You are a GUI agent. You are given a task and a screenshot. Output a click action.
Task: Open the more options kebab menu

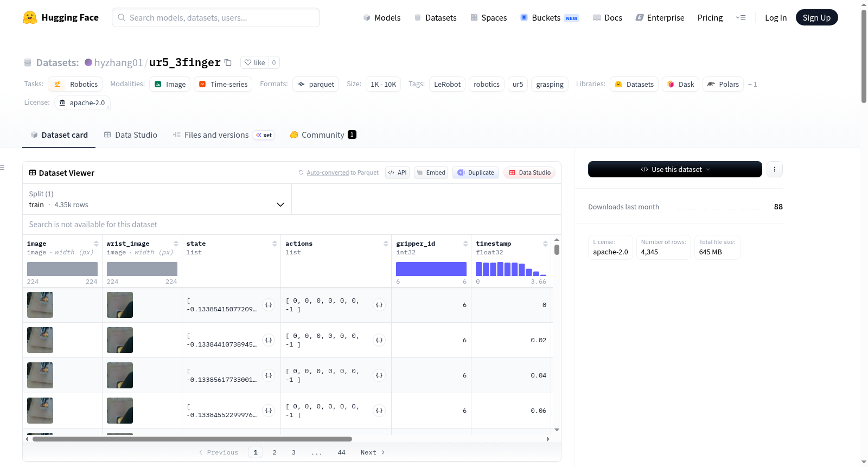coord(774,169)
